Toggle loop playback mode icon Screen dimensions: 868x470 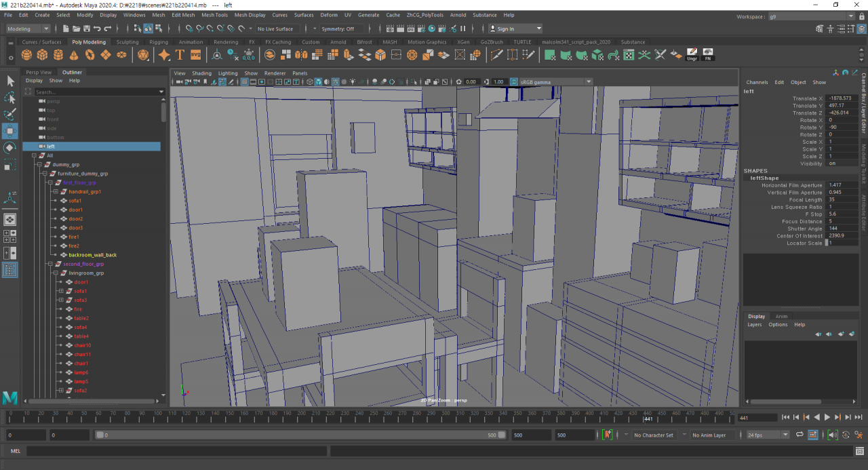[x=800, y=435]
